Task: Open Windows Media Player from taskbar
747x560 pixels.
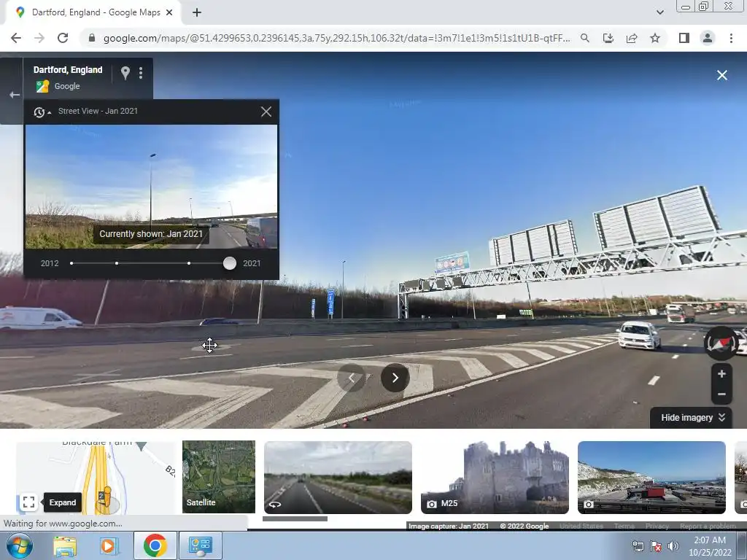Action: 108,545
